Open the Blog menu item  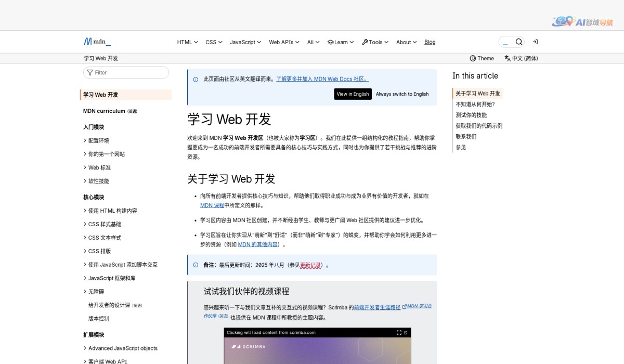[430, 42]
